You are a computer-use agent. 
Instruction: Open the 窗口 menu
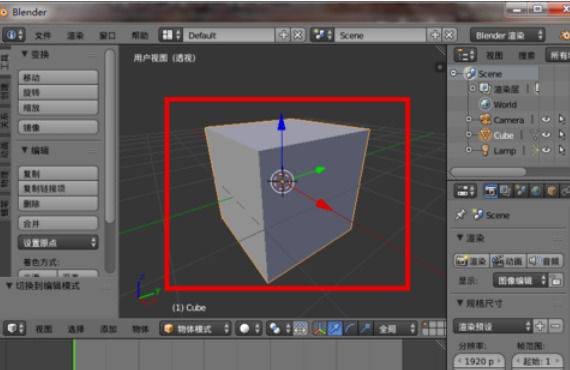tap(108, 36)
